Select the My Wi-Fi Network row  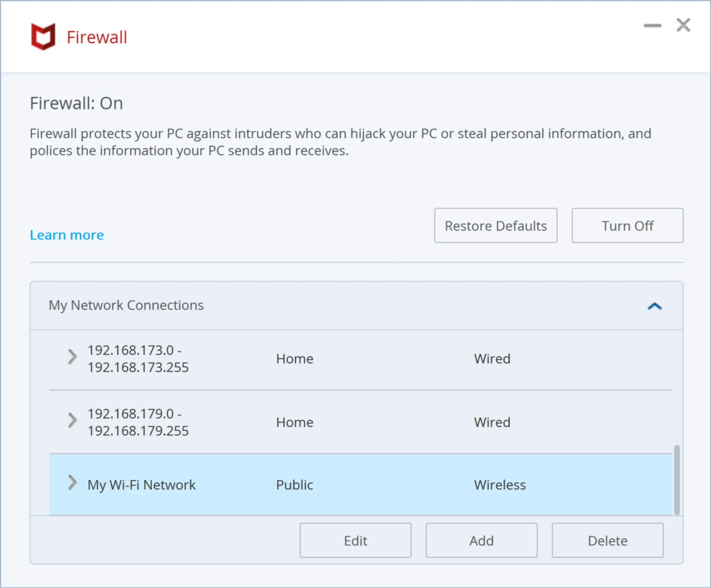coord(372,485)
